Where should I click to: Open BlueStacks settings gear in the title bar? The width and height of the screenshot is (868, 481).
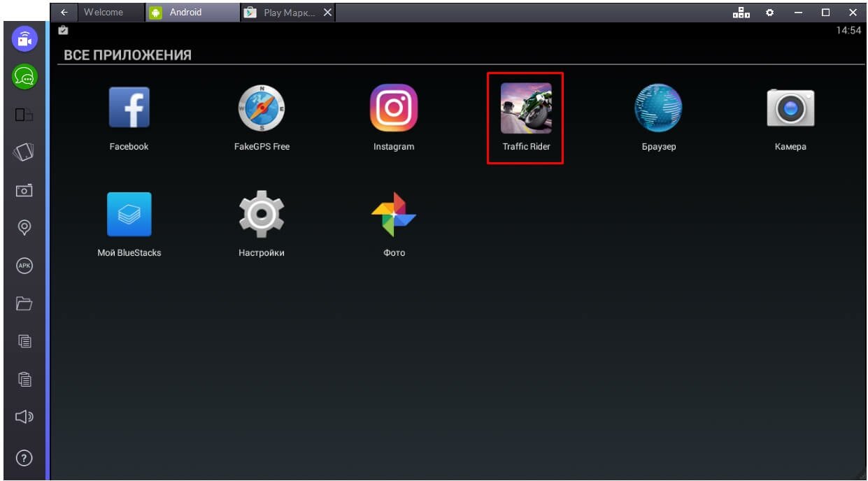(x=769, y=13)
